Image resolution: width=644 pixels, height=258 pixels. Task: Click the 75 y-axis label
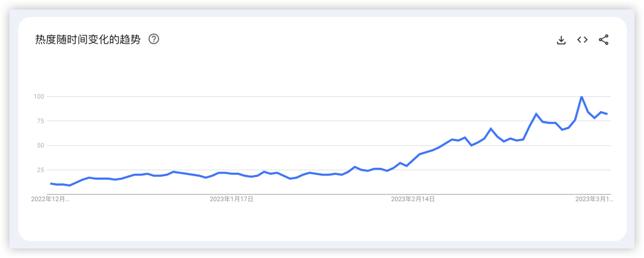(x=41, y=121)
